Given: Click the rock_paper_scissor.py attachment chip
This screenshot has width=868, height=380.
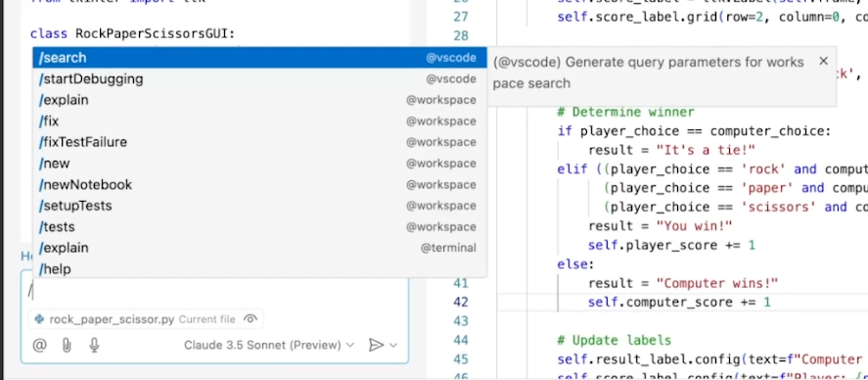Looking at the screenshot, I should tap(146, 319).
